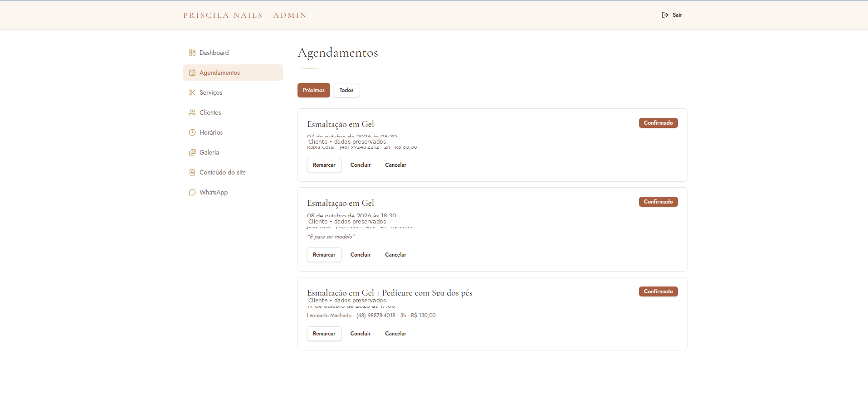Click the Horários clock icon

(192, 132)
